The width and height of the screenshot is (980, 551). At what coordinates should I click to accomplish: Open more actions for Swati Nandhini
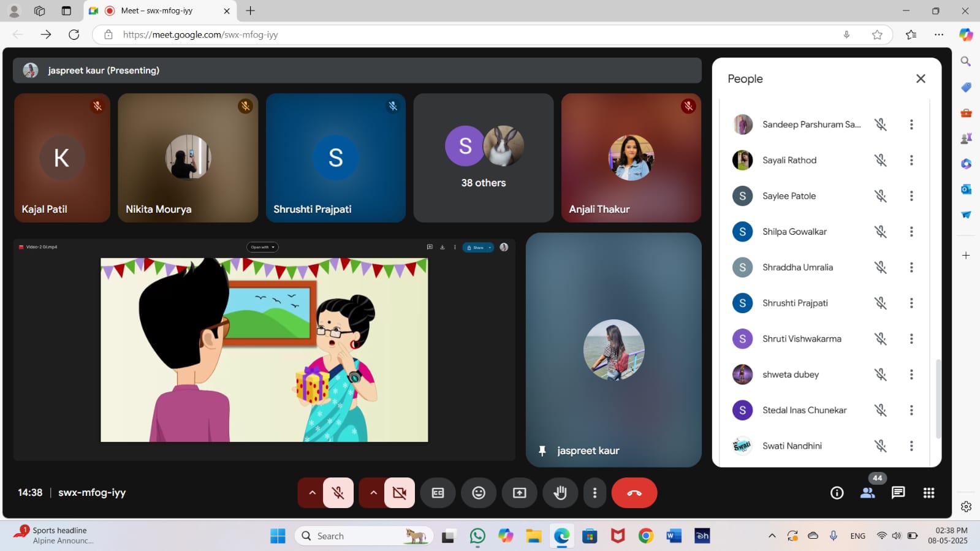click(911, 446)
